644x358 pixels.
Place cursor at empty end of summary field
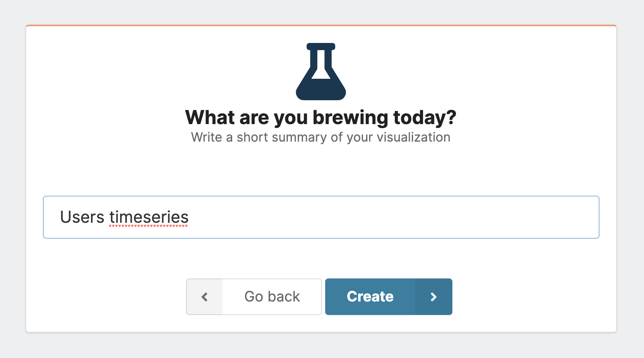click(x=398, y=217)
